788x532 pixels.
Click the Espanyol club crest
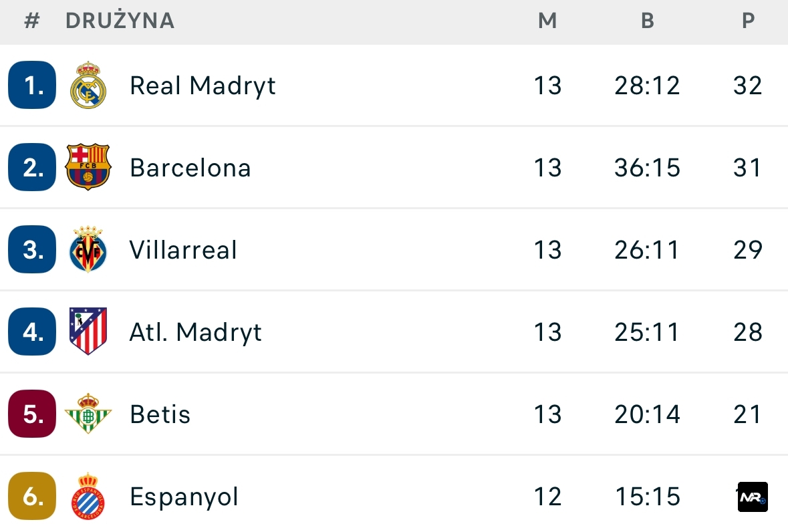point(88,497)
